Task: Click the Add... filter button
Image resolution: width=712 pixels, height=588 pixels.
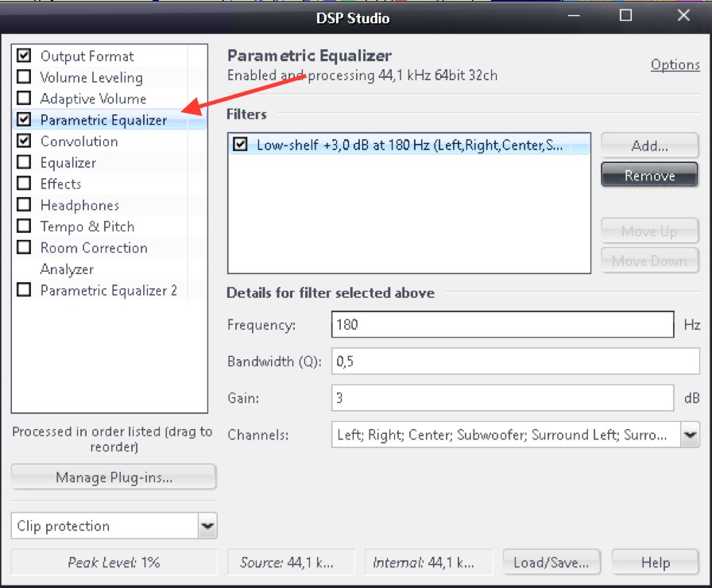Action: tap(649, 145)
